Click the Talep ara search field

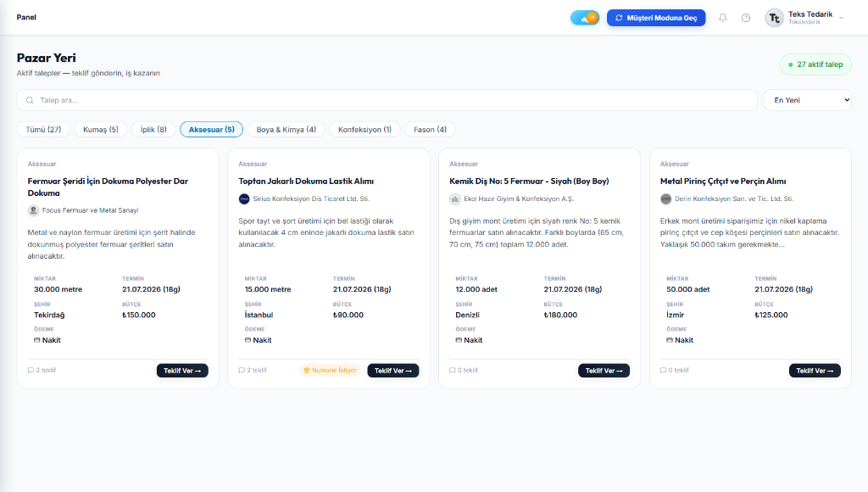click(x=387, y=100)
